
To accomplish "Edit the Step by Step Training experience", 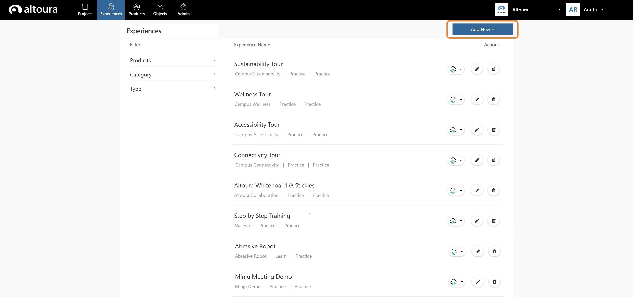I will 477,221.
